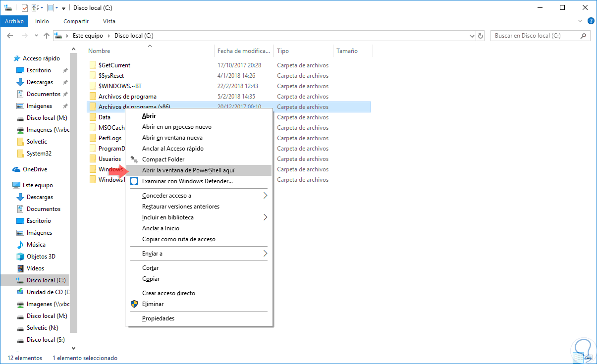Expand Incluir en biblioteca submenu
This screenshot has width=597, height=364.
199,217
